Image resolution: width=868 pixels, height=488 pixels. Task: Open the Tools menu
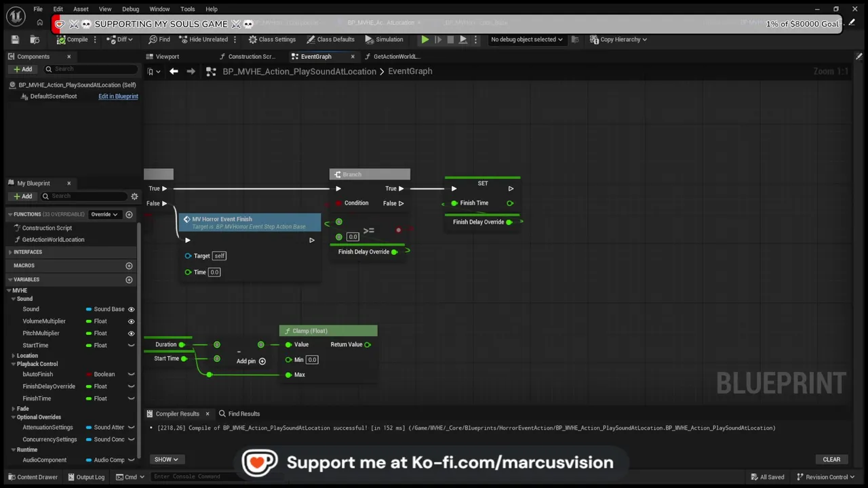point(188,9)
